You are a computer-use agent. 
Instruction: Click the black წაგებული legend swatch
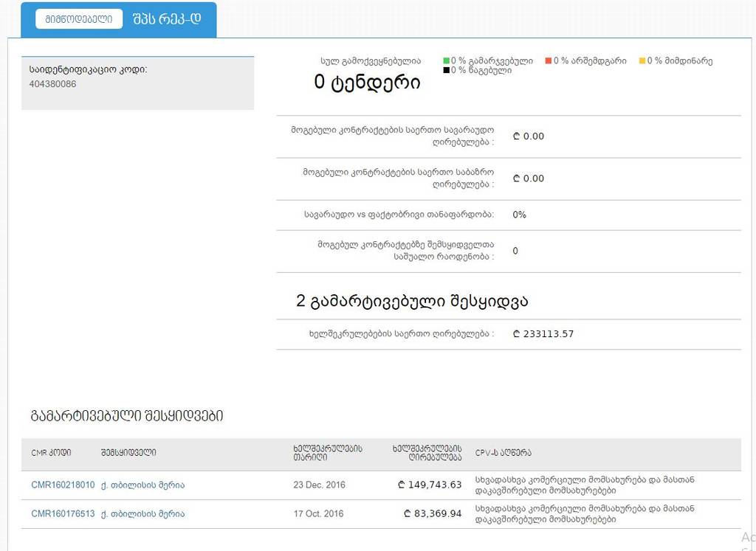point(446,70)
